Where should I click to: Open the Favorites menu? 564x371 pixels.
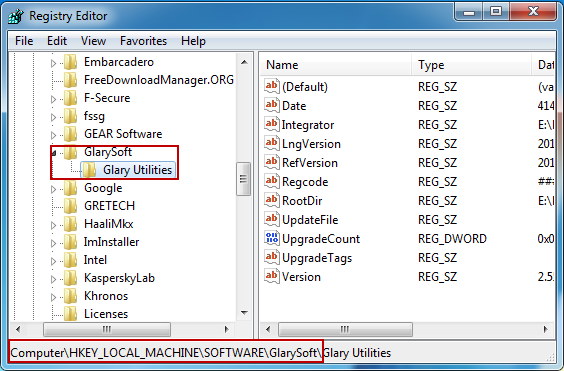(x=144, y=41)
